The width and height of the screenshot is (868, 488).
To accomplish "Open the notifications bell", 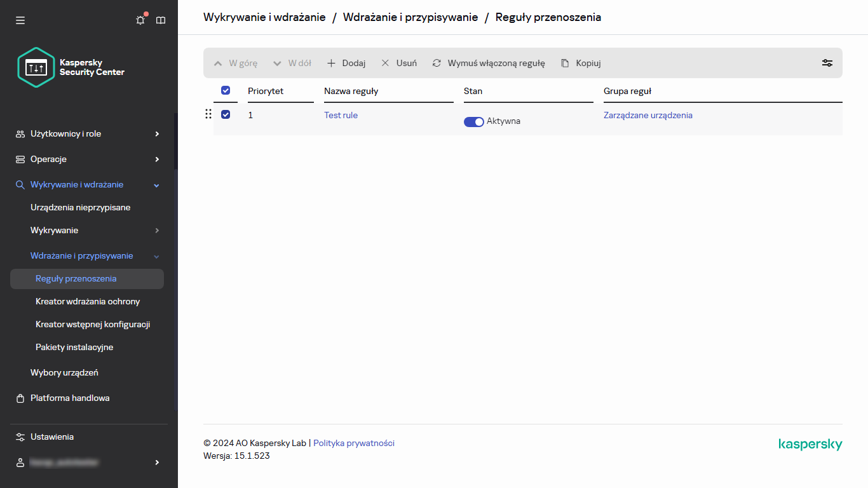I will click(x=140, y=20).
